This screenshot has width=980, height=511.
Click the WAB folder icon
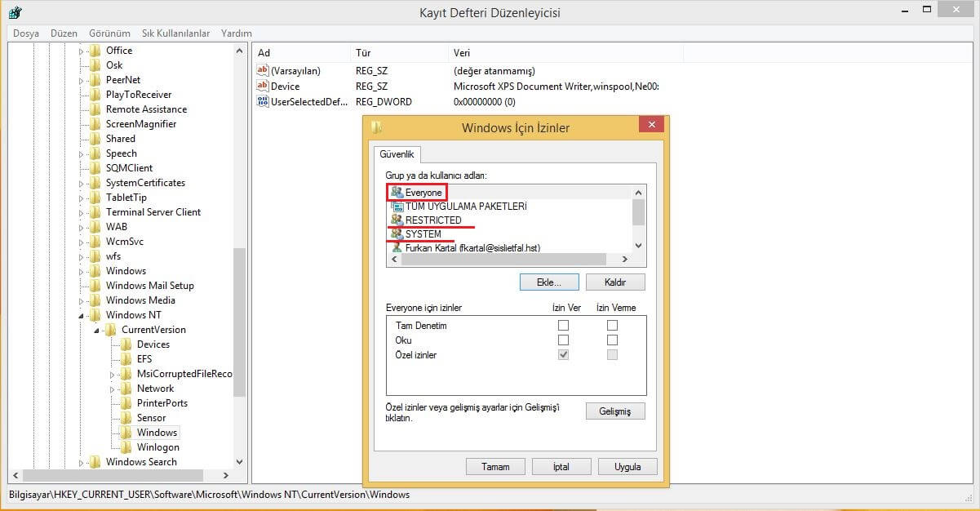coord(95,227)
